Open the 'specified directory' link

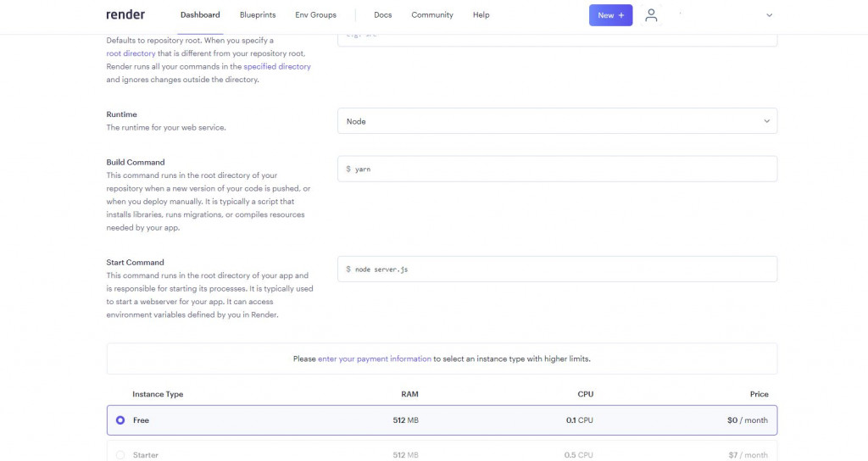277,66
